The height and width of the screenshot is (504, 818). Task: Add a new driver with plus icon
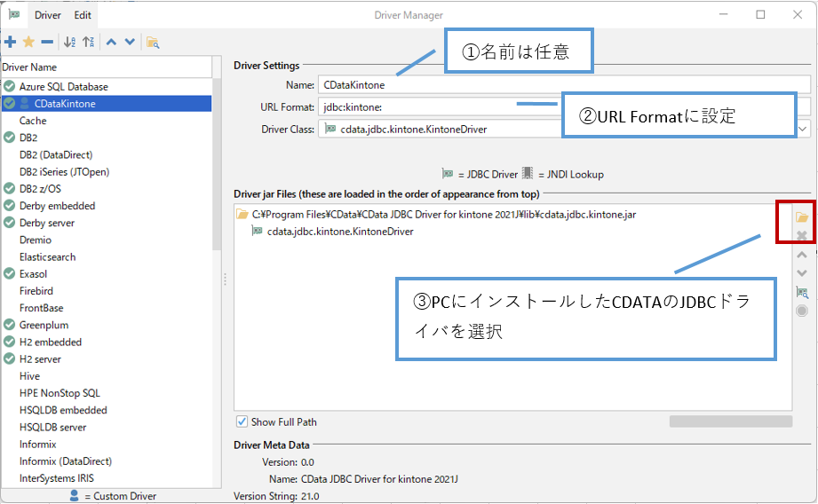[x=10, y=42]
